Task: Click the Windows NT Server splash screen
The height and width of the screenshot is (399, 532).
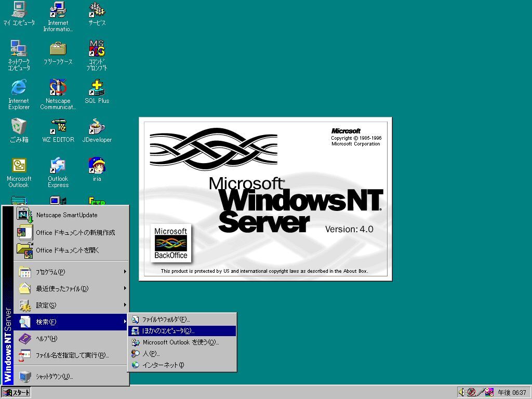Action: click(x=265, y=199)
